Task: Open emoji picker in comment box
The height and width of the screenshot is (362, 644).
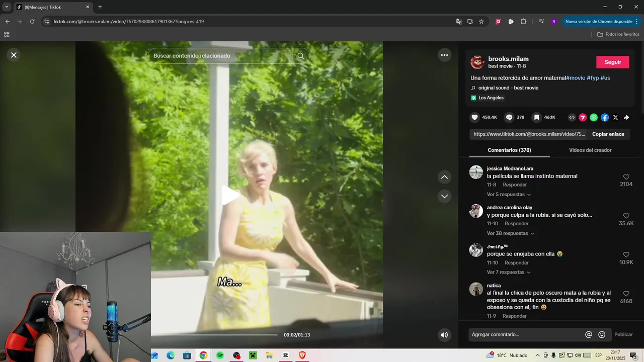Action: click(602, 335)
